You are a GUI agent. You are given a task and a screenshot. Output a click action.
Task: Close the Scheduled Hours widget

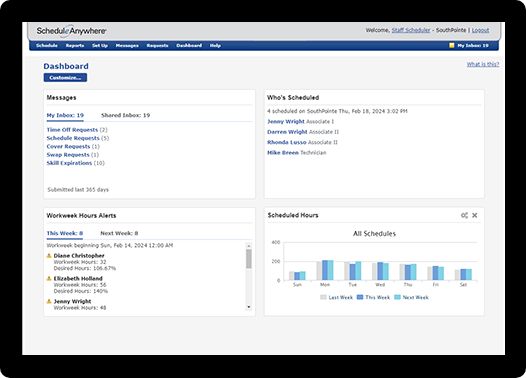475,215
